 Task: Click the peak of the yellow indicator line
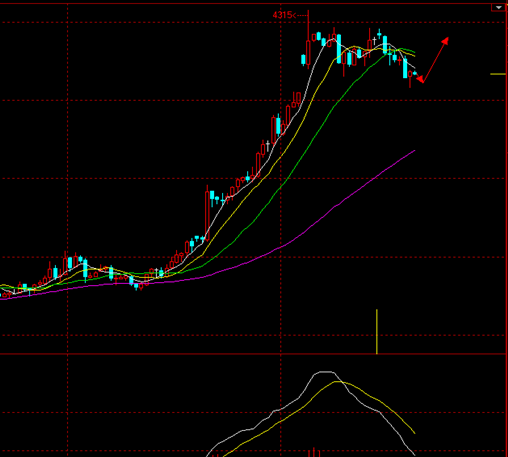tap(338, 381)
